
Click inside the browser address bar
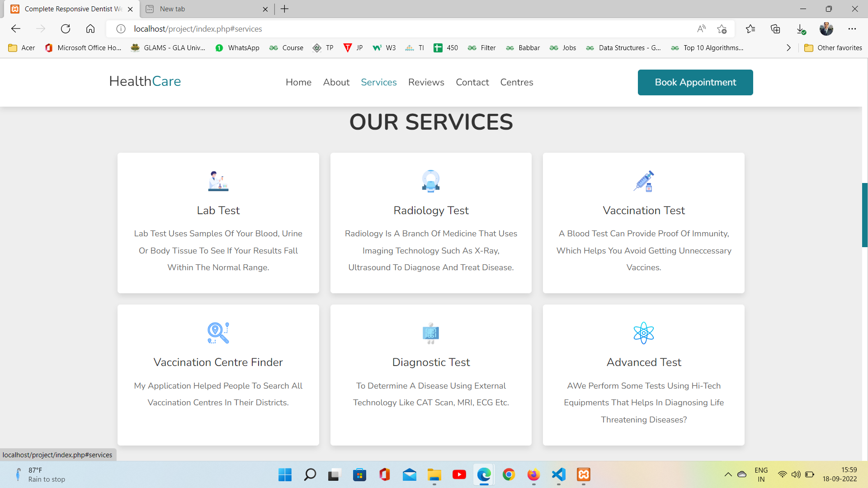point(407,28)
